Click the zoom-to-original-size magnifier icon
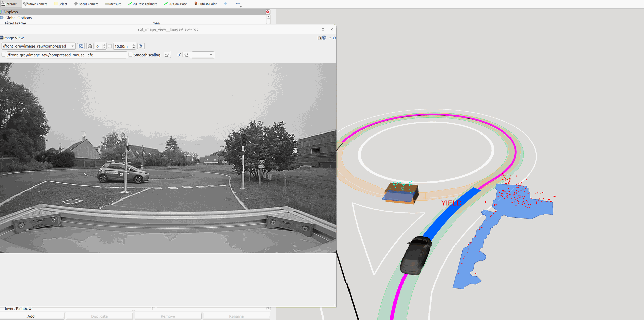The image size is (644, 320). (90, 46)
